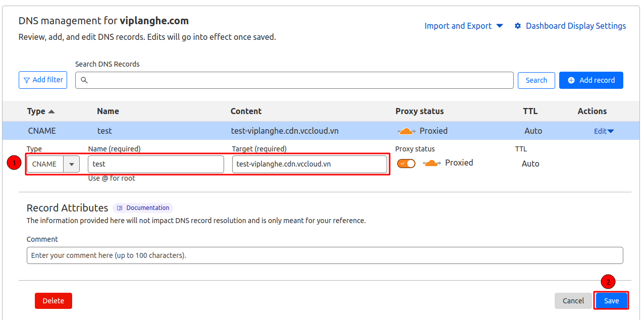Click the Actions column header
Screen dimensions: 644x320
(592, 111)
